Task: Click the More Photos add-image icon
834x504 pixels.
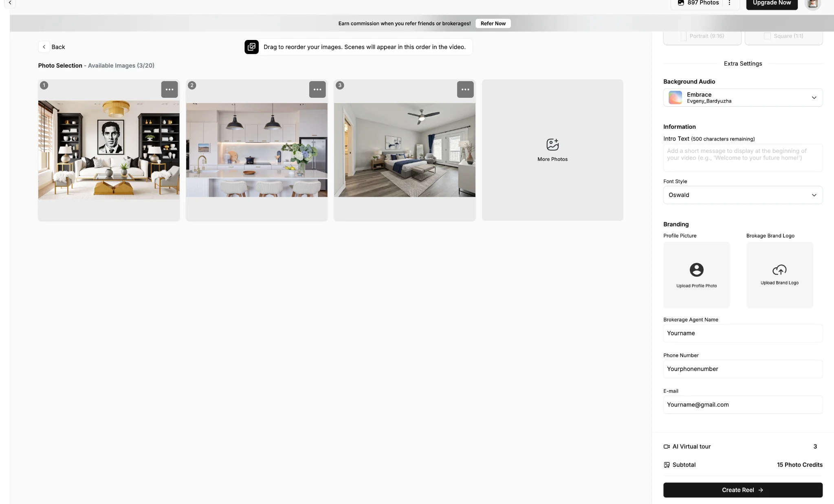Action: point(552,144)
